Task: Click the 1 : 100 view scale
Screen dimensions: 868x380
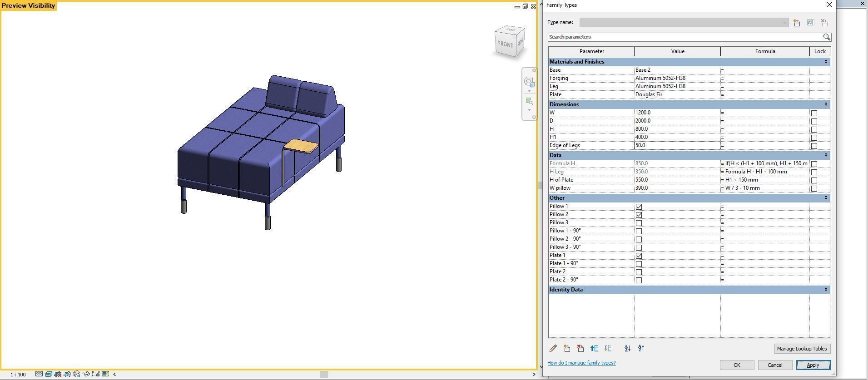Action: [x=18, y=375]
